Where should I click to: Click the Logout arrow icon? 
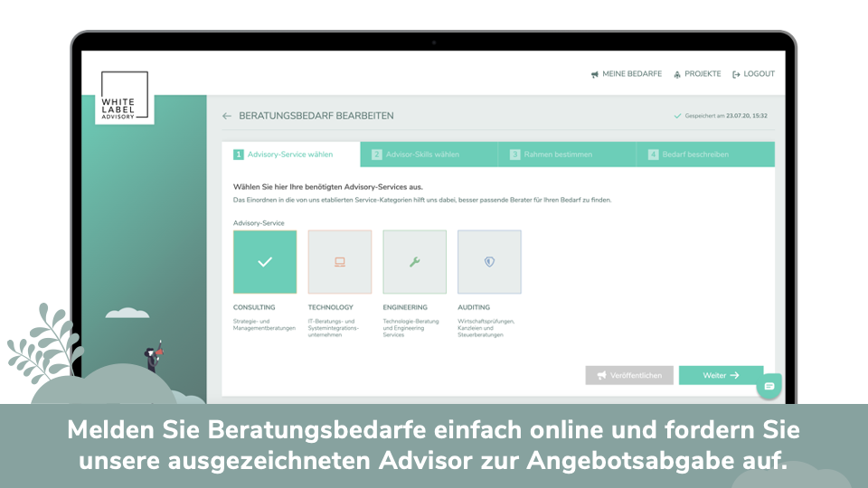(x=736, y=74)
